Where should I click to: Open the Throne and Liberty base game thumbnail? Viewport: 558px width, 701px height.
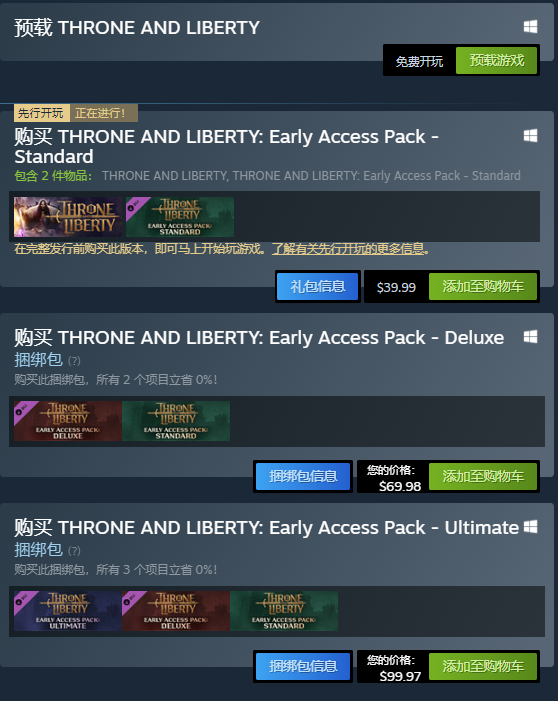pyautogui.click(x=68, y=217)
